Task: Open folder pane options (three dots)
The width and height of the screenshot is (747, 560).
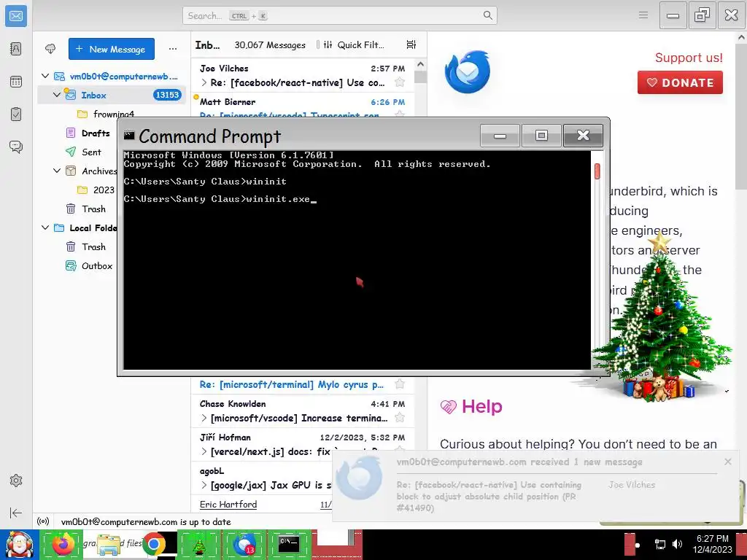Action: (172, 49)
